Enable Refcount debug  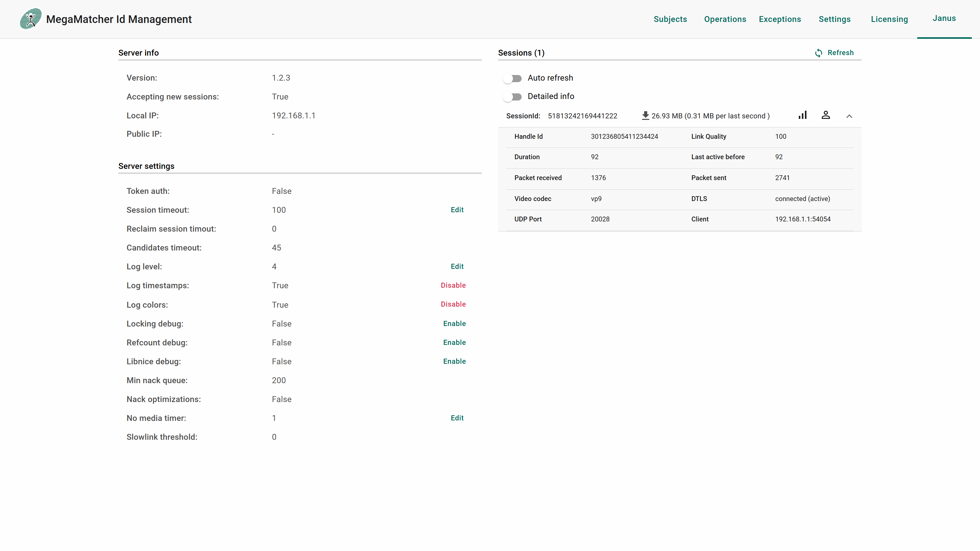[x=454, y=342]
